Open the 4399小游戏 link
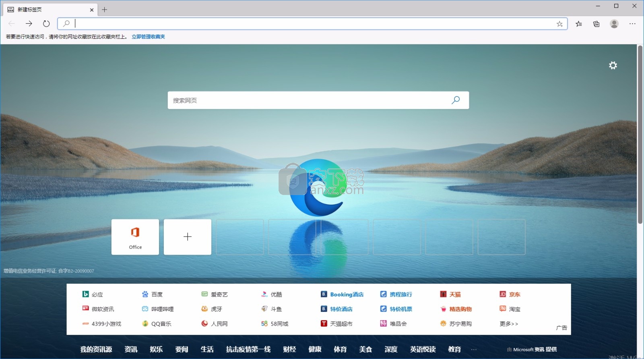 (x=102, y=324)
